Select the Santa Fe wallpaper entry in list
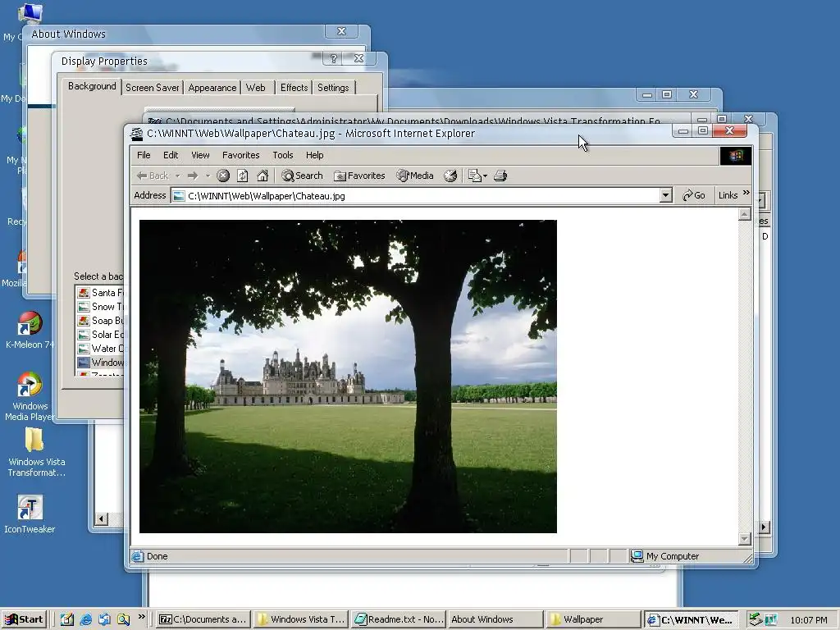Screen dimensions: 840x630 pos(100,293)
